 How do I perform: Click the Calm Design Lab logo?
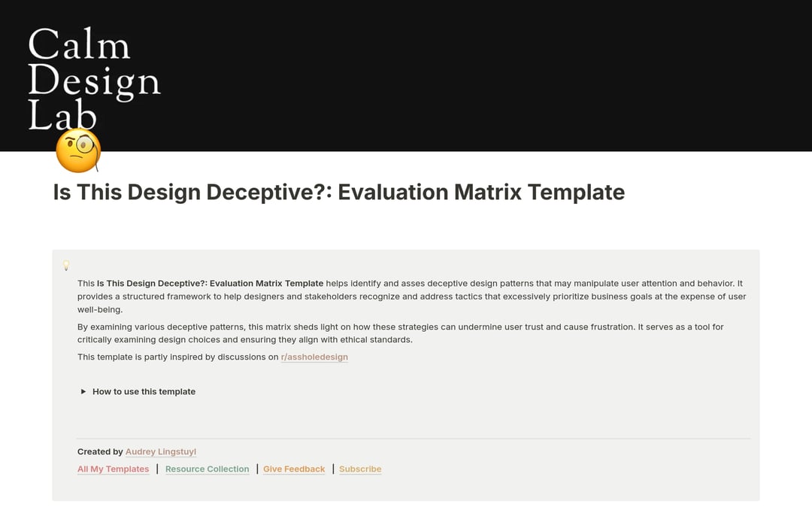point(94,78)
